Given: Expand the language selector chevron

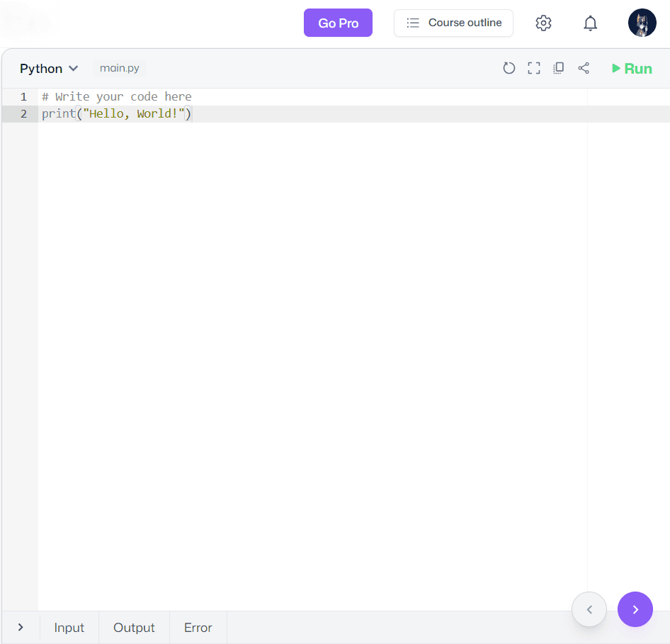Looking at the screenshot, I should 74,69.
